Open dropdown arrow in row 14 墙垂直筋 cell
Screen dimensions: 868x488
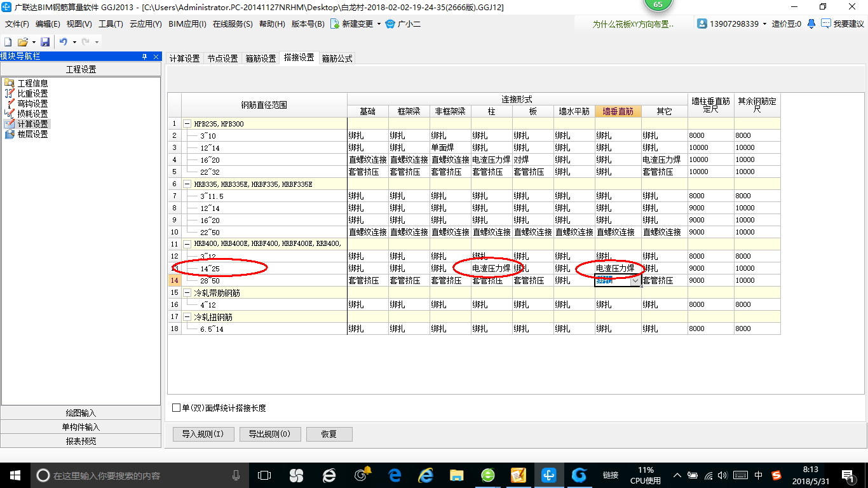tap(635, 281)
